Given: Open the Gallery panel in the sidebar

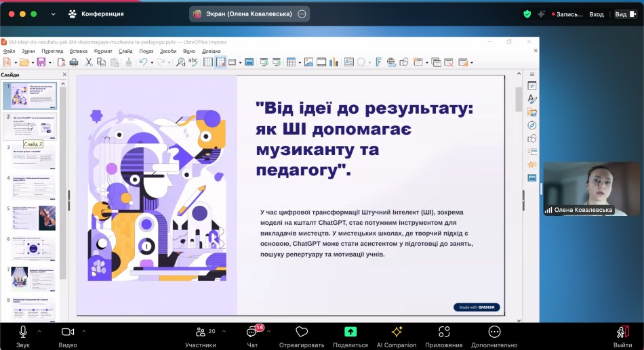Looking at the screenshot, I should point(532,112).
